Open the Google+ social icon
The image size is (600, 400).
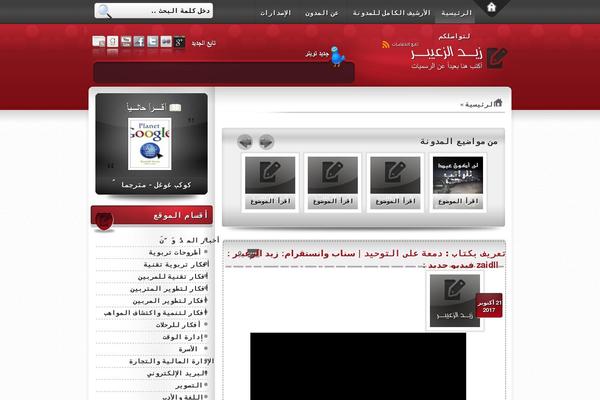pos(179,42)
